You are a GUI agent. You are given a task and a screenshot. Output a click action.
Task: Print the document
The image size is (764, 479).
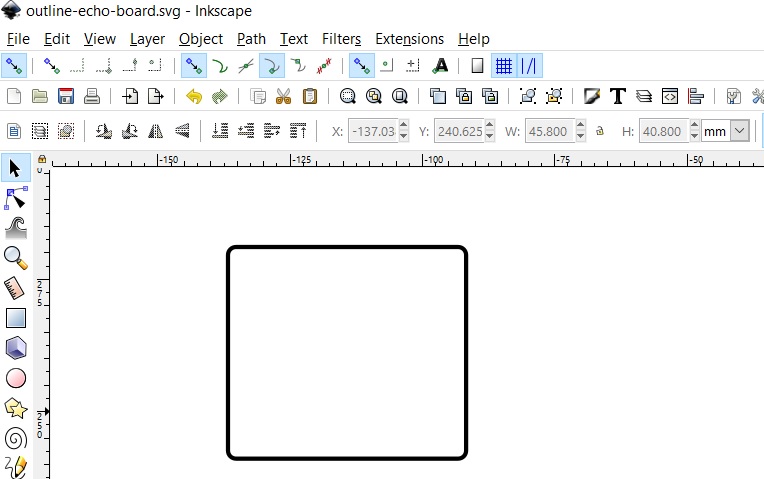[92, 96]
